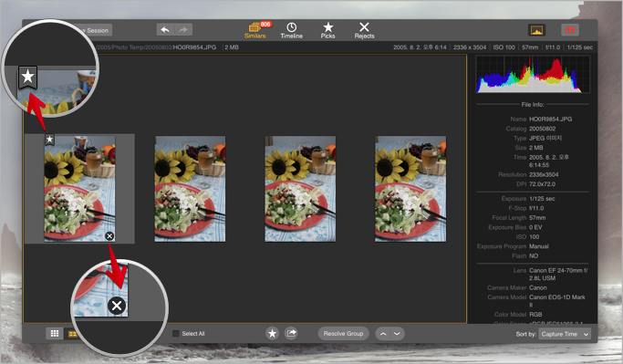Image resolution: width=623 pixels, height=364 pixels.
Task: Reject first photo with X badge
Action: click(109, 236)
